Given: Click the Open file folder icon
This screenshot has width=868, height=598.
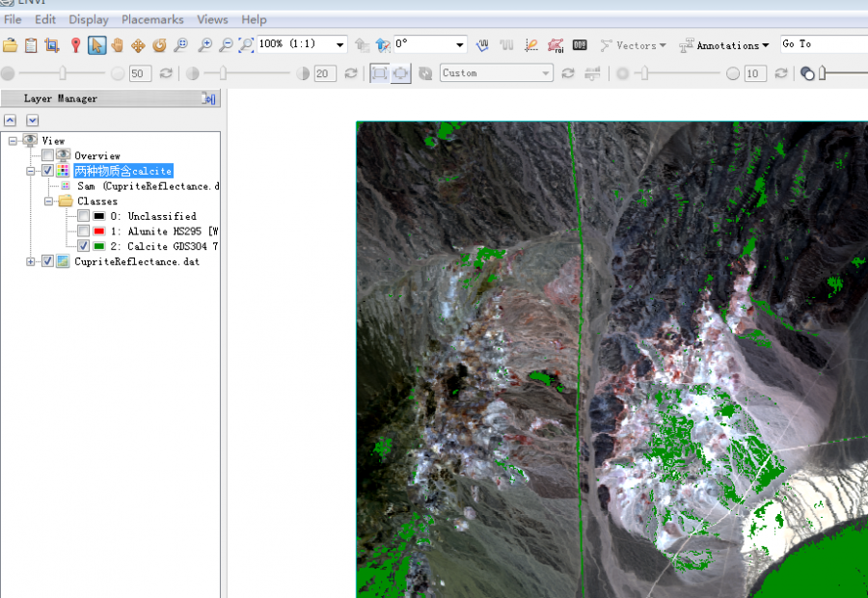Looking at the screenshot, I should pyautogui.click(x=11, y=45).
